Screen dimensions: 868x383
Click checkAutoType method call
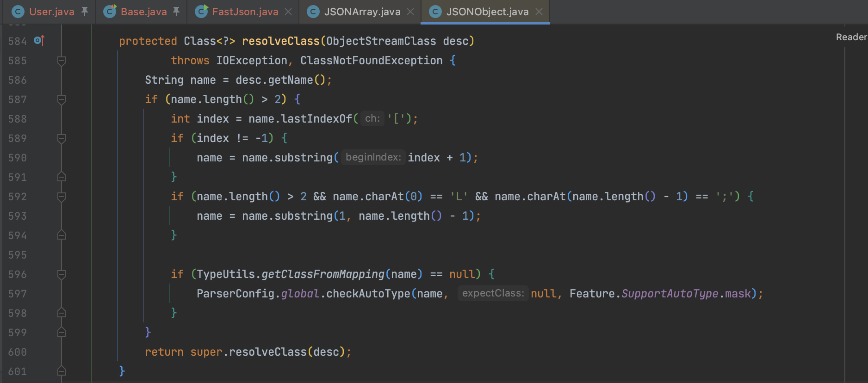pos(368,294)
